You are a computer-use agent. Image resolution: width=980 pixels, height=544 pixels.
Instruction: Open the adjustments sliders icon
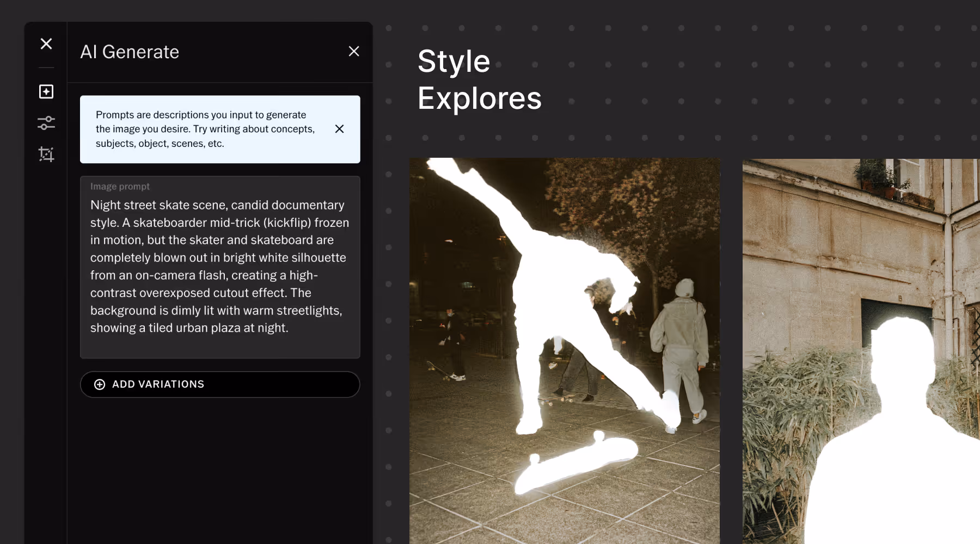46,123
